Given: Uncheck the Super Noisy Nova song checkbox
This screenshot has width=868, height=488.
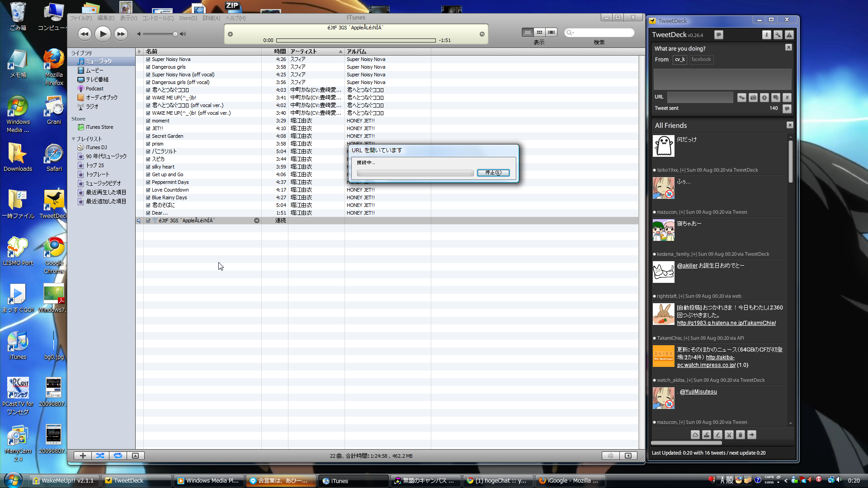Looking at the screenshot, I should (148, 59).
